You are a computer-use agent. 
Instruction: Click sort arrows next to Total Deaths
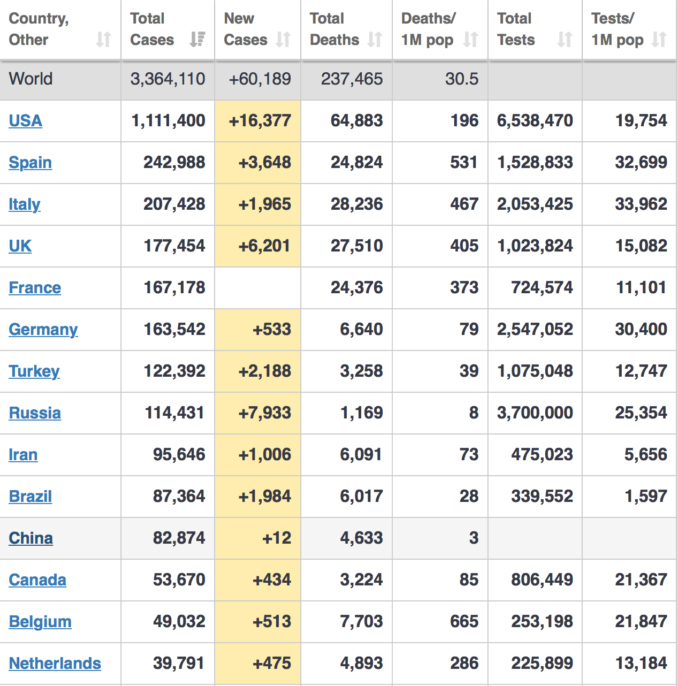375,40
